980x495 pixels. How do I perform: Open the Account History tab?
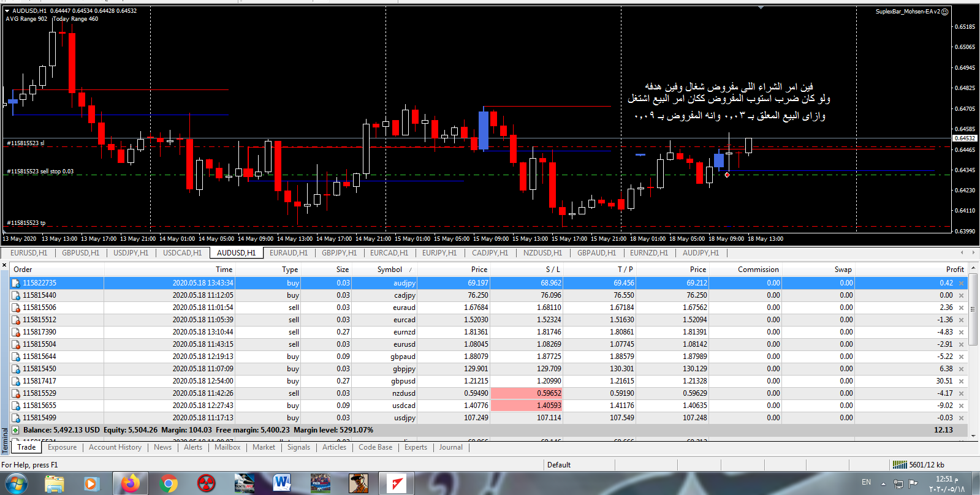point(115,447)
